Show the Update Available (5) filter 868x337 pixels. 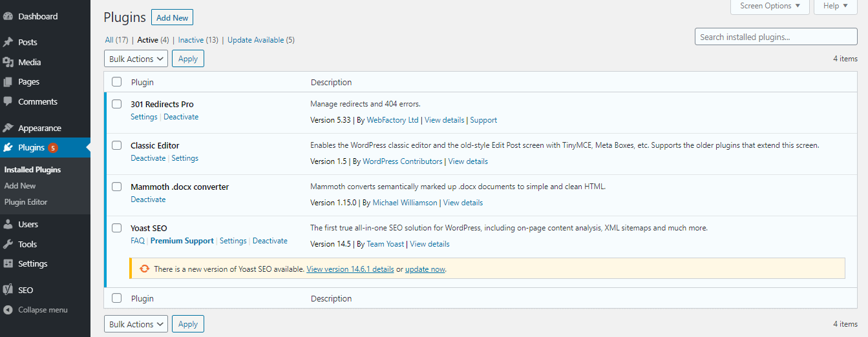(x=261, y=40)
